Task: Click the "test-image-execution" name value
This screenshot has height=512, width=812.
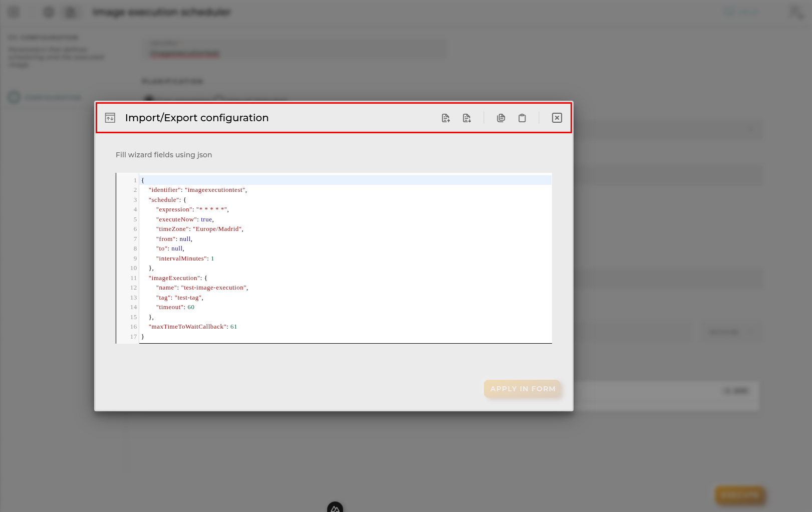Action: pos(214,288)
